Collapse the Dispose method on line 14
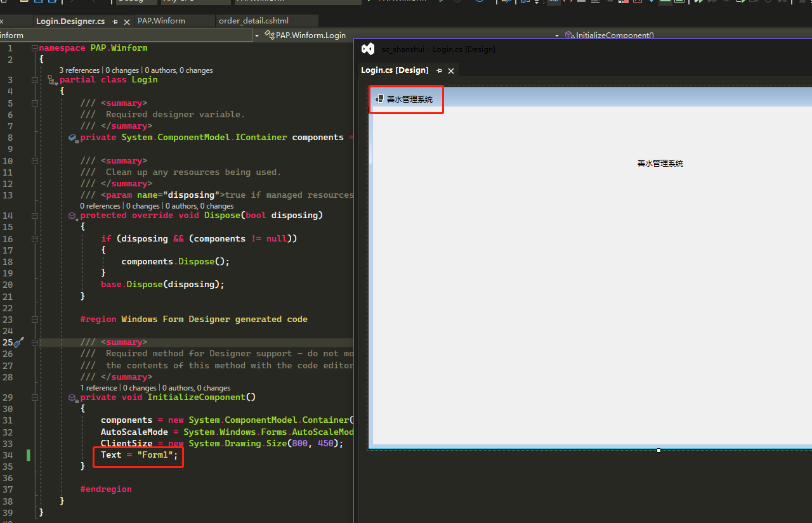This screenshot has height=523, width=812. (x=35, y=216)
